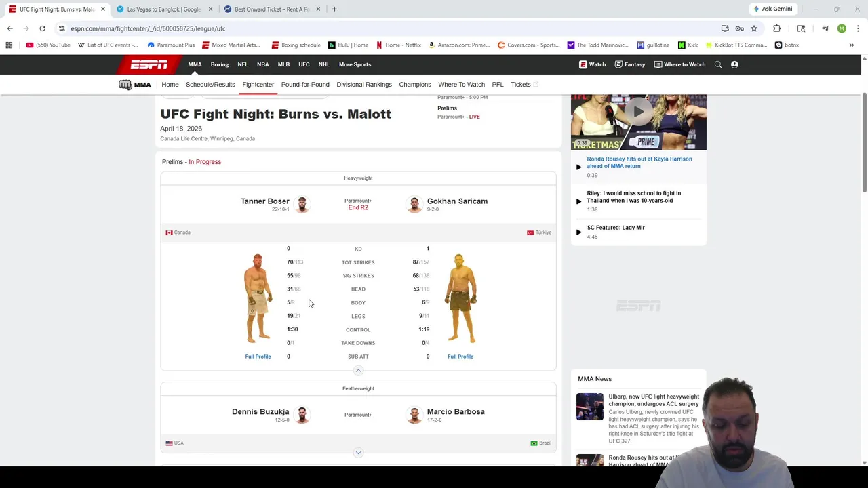Open the Divisional Rankings tab

pyautogui.click(x=364, y=85)
